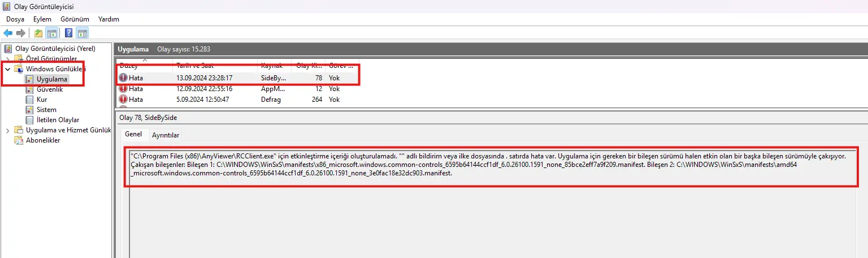Sort by the Görev column header
Screen dimensions: 868x258
coord(342,65)
